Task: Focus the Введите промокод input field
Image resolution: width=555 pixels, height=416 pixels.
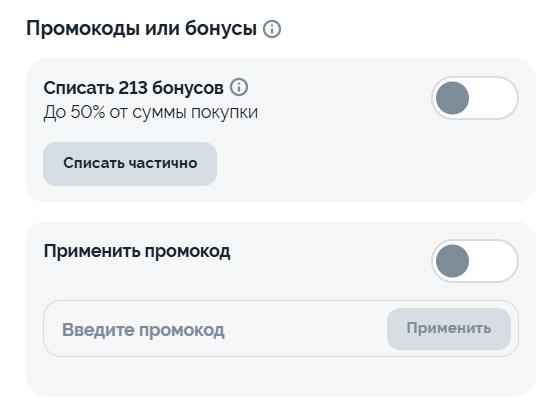Action: [281, 329]
